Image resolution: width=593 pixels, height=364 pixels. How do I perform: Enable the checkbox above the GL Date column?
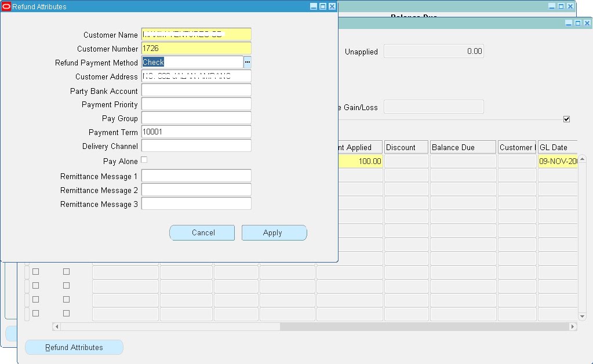pos(566,119)
